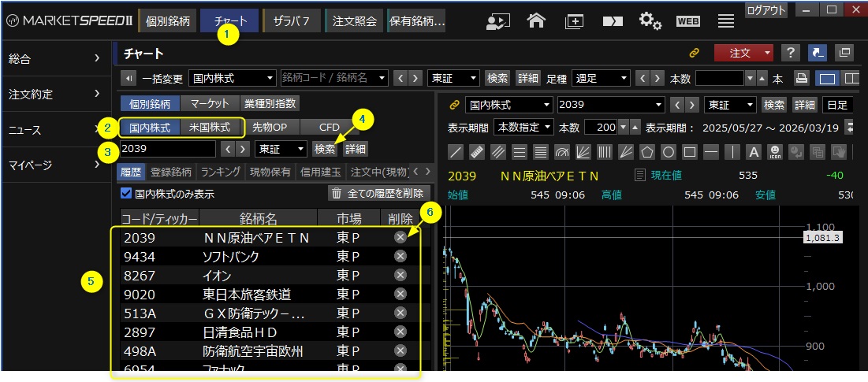The width and height of the screenshot is (868, 382).
Task: Select single-pane chart layout toggle
Action: pyautogui.click(x=827, y=78)
